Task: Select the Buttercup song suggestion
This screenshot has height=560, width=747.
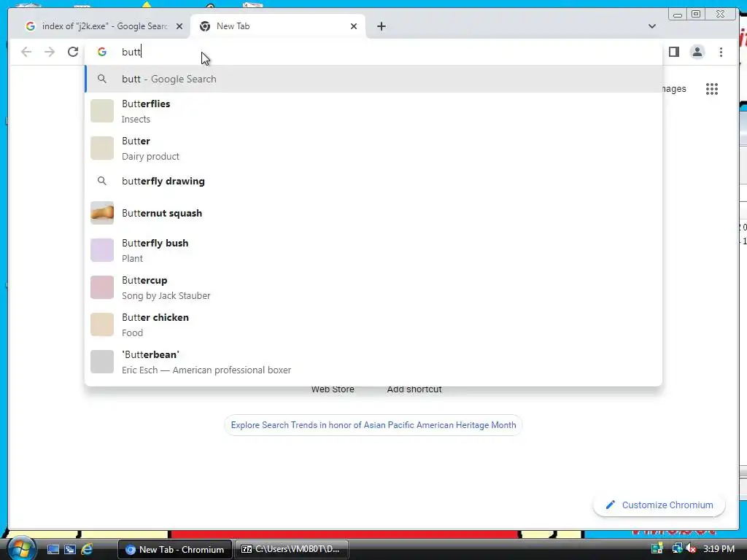Action: coord(373,287)
